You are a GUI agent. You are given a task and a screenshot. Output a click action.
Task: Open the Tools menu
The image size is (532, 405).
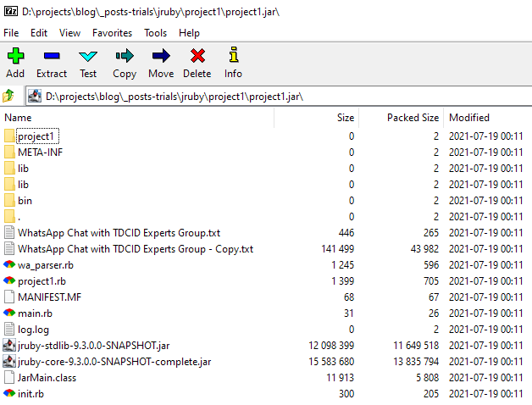click(155, 33)
